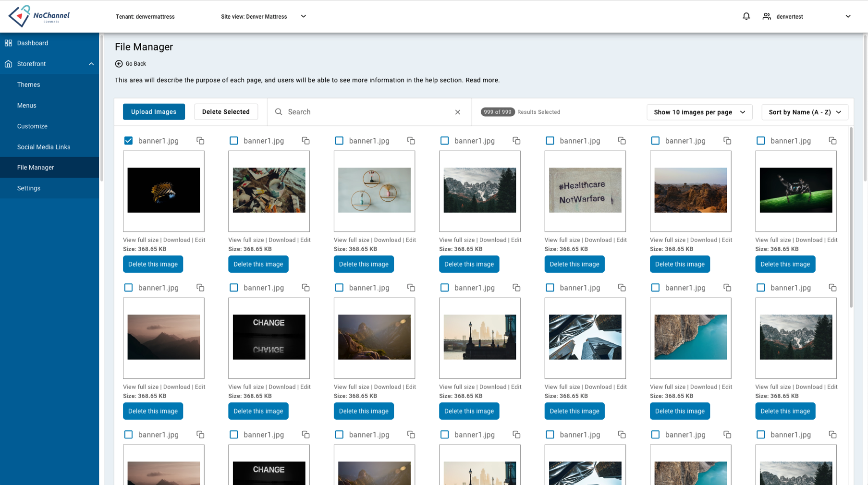868x485 pixels.
Task: Copy link of second-row CHANGE image
Action: 306,288
